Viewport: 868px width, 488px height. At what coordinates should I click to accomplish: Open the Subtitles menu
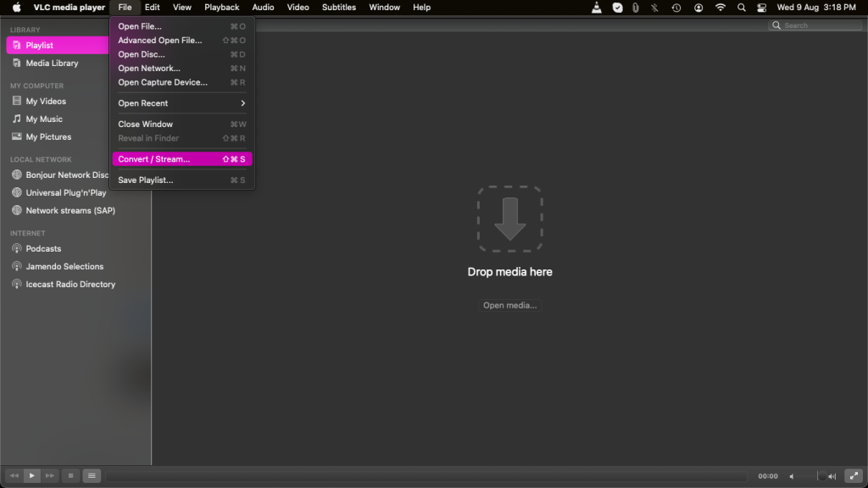(x=339, y=7)
